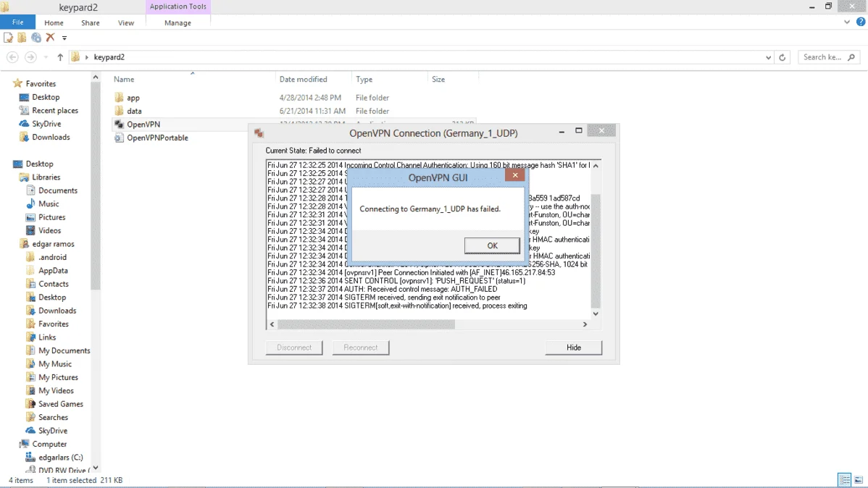Open Explorer help question mark icon
The image size is (868, 488).
(x=860, y=22)
